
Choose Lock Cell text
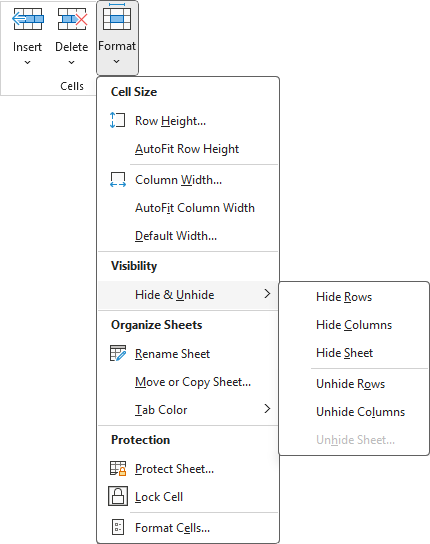[159, 497]
